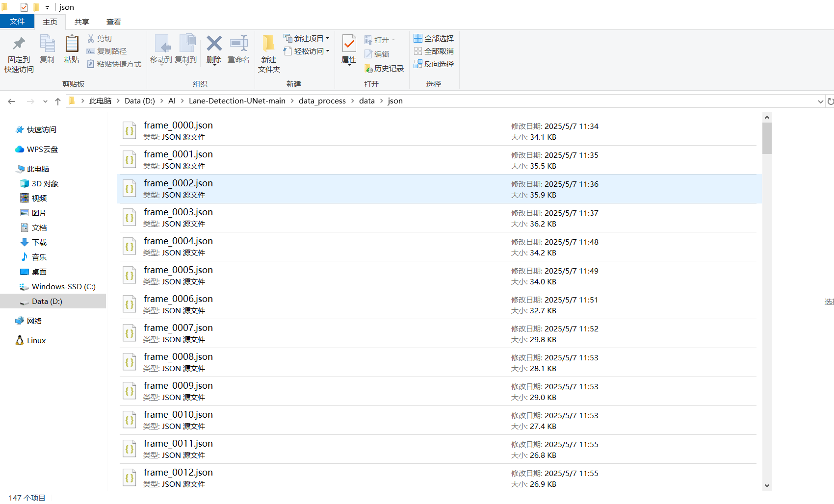Invert the selection with 反向选择
834x504 pixels.
pyautogui.click(x=434, y=64)
